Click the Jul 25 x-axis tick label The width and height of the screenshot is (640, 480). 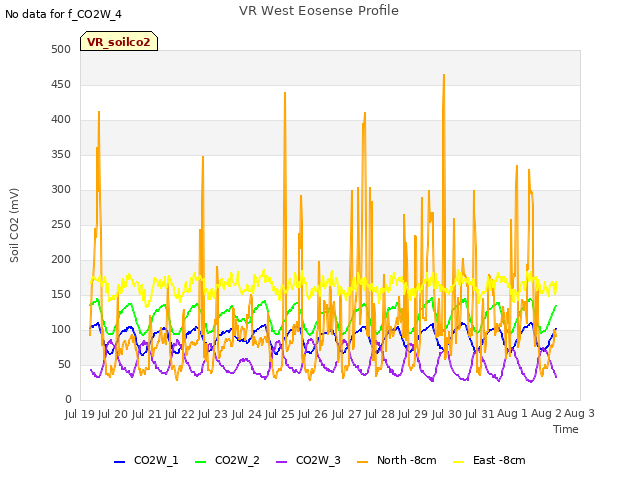tap(280, 414)
